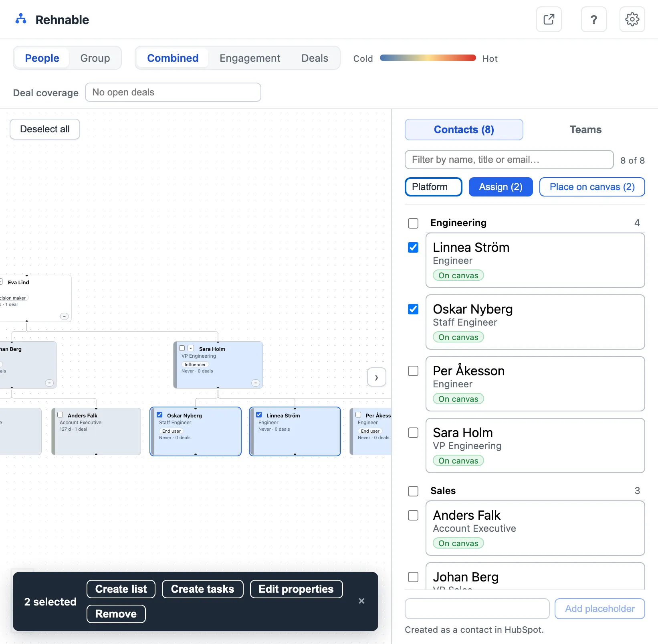Toggle Sara Holm canvas card checkbox
Image resolution: width=658 pixels, height=644 pixels.
click(182, 348)
